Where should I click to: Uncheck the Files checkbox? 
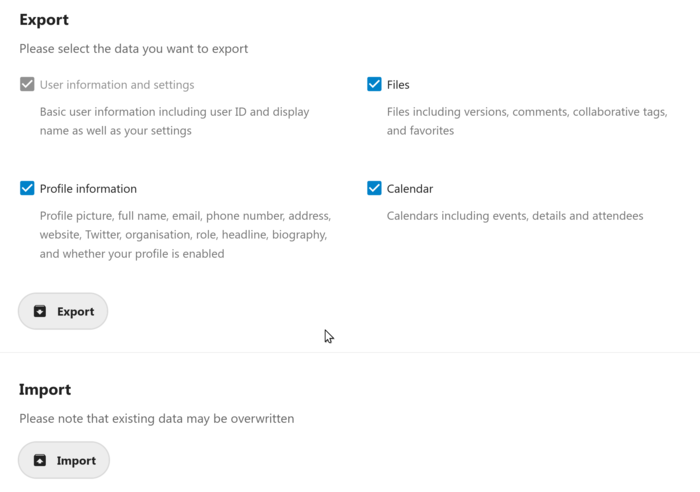(374, 84)
